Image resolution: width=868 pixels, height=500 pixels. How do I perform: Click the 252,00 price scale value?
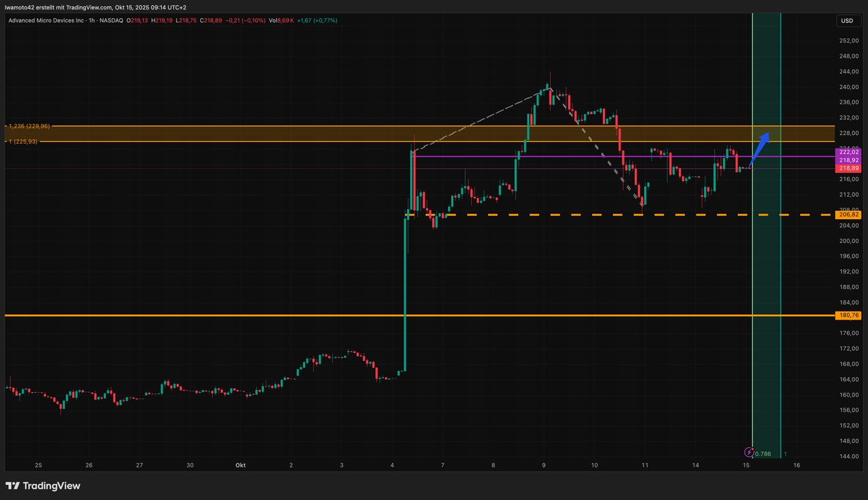point(848,41)
